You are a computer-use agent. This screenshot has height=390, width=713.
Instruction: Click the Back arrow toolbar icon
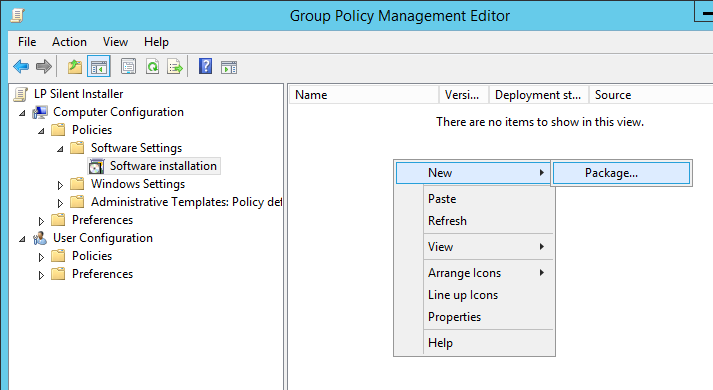click(x=21, y=67)
